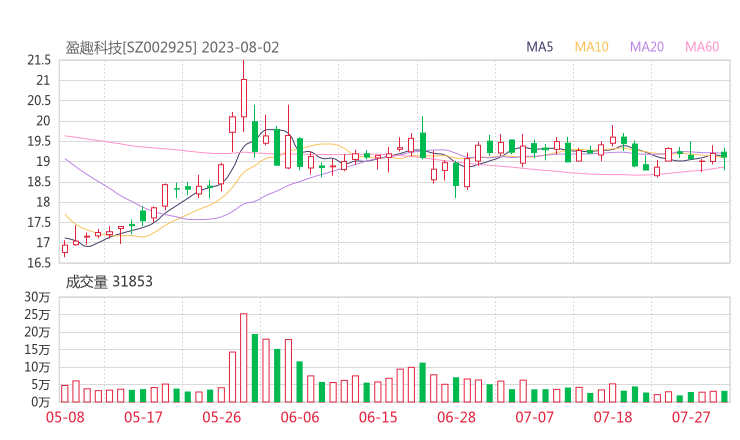Click the 5万 volume axis label
The width and height of the screenshot is (740, 440).
[x=41, y=385]
